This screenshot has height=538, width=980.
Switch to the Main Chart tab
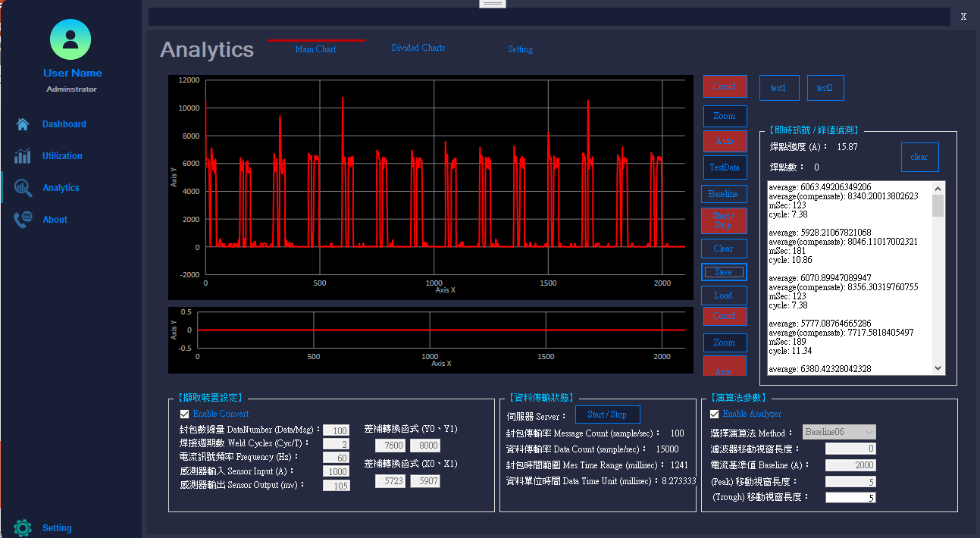pyautogui.click(x=315, y=49)
